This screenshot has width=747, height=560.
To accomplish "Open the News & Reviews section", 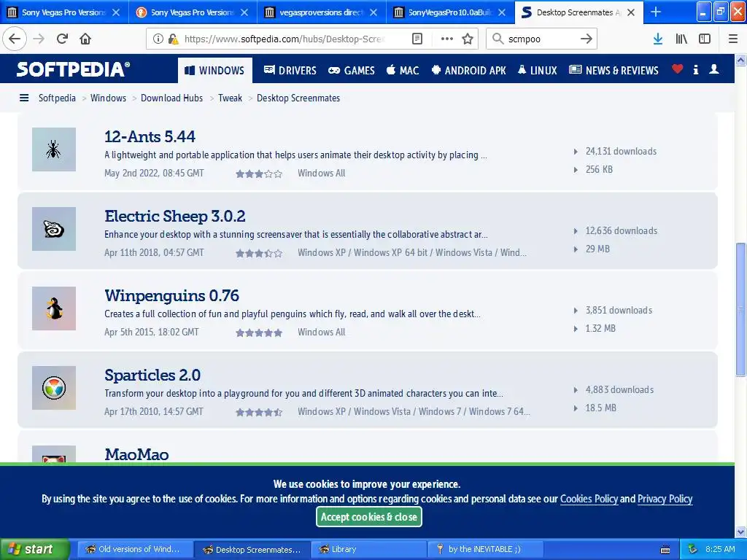I will coord(614,71).
